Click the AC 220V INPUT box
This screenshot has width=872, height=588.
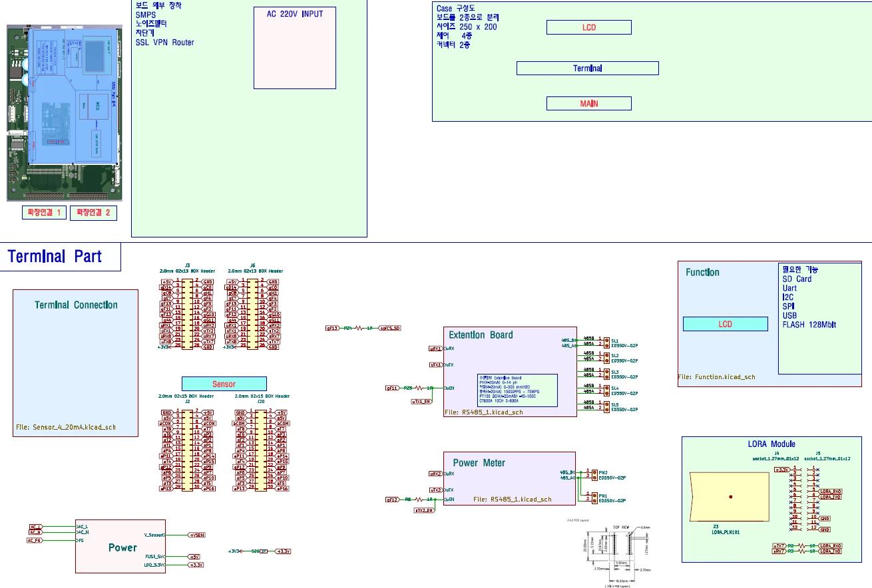coord(295,48)
